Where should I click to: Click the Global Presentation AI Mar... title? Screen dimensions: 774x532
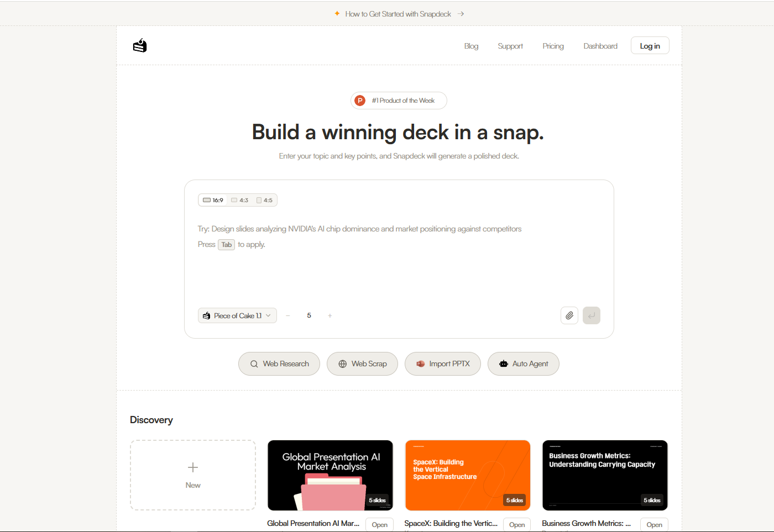(x=313, y=523)
